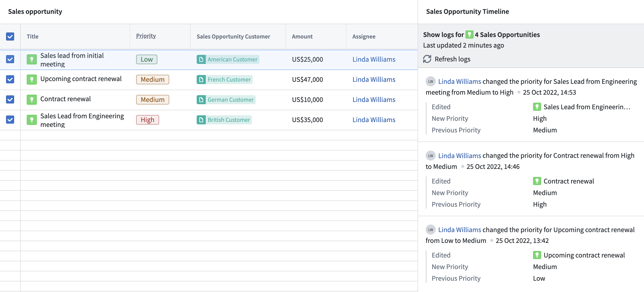Click the title Sales Lead from Engineering meeting
Image resolution: width=644 pixels, height=292 pixels.
[82, 120]
